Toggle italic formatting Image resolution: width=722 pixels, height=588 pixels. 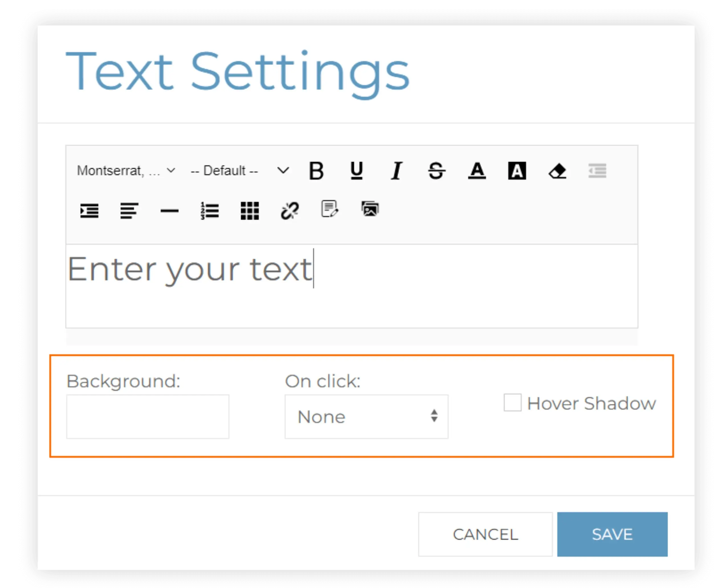pos(396,170)
